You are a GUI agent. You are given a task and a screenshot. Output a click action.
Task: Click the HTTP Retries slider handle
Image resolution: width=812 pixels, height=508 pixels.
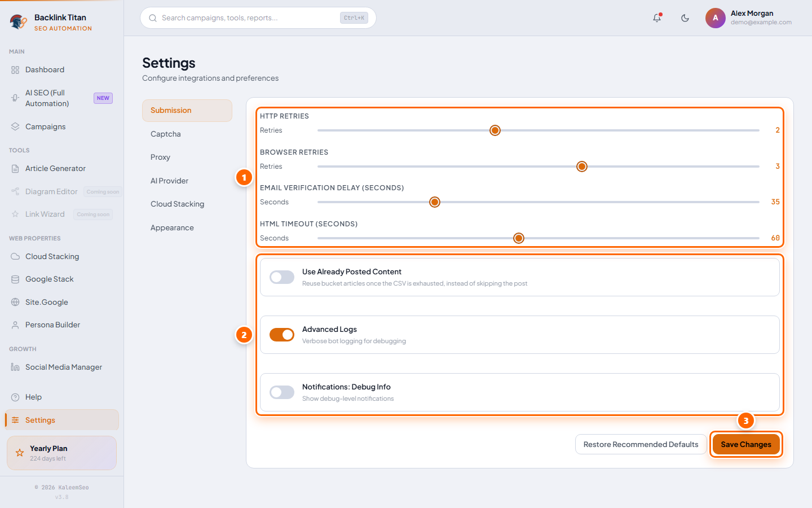pyautogui.click(x=495, y=130)
